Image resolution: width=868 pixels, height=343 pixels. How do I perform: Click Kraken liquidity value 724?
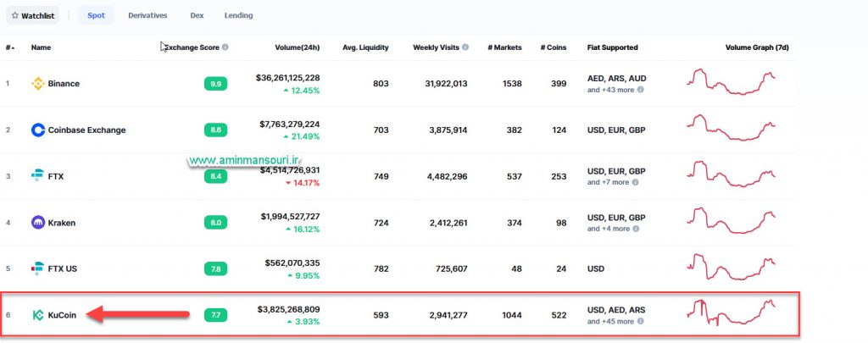tap(381, 223)
